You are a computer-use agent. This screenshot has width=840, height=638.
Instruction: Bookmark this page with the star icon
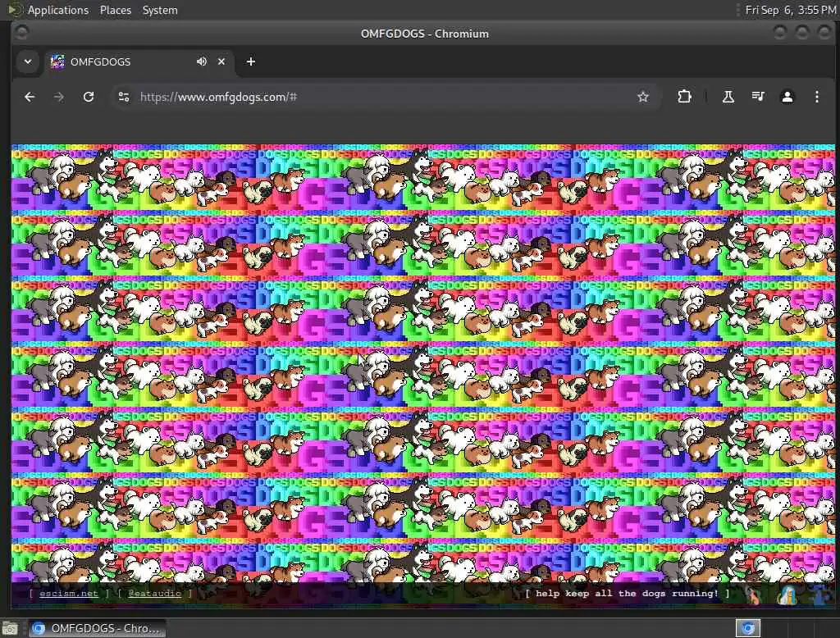coord(643,97)
